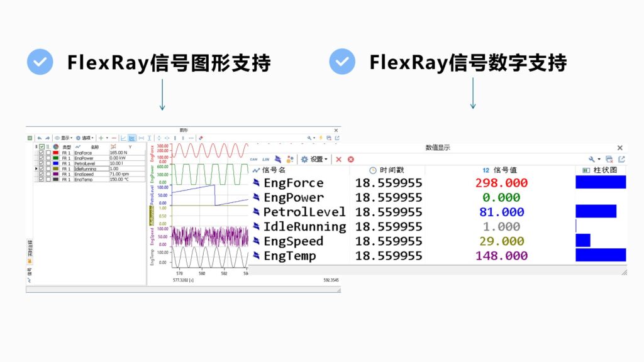Toggle the EngForce visibility checkbox
Screen dimensions: 644x362
coord(42,153)
